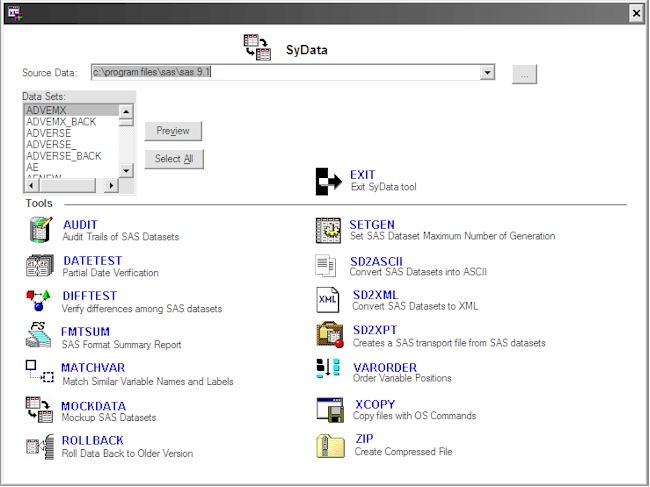This screenshot has width=650, height=487.
Task: Click the VARORDER ordering icon
Action: point(328,368)
